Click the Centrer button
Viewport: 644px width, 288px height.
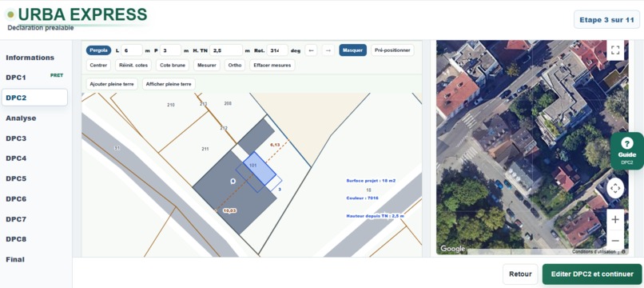(98, 65)
